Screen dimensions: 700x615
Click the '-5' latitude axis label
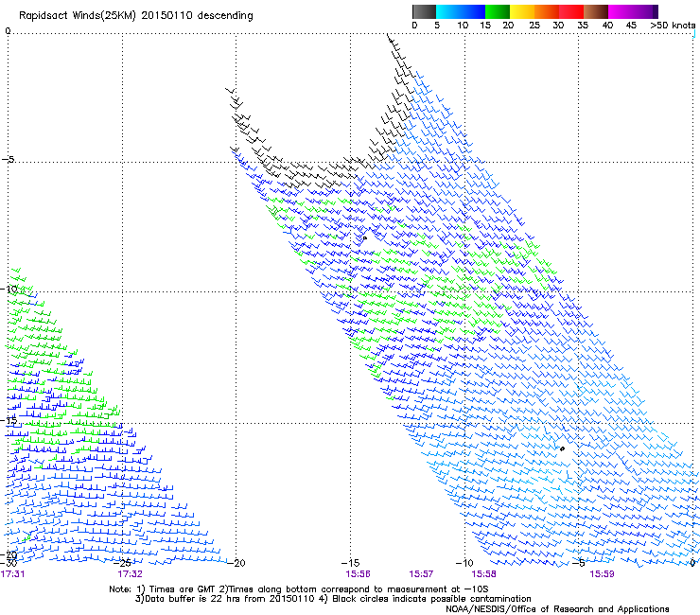(8, 160)
